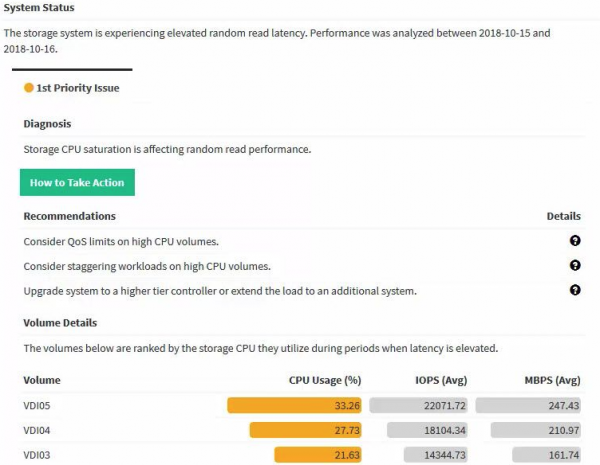
Task: Sort by MBPS (Avg) column header
Action: pos(552,380)
